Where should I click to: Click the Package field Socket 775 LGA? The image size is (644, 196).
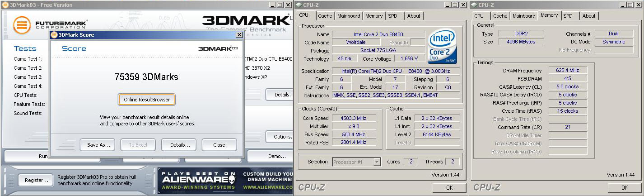coord(378,51)
